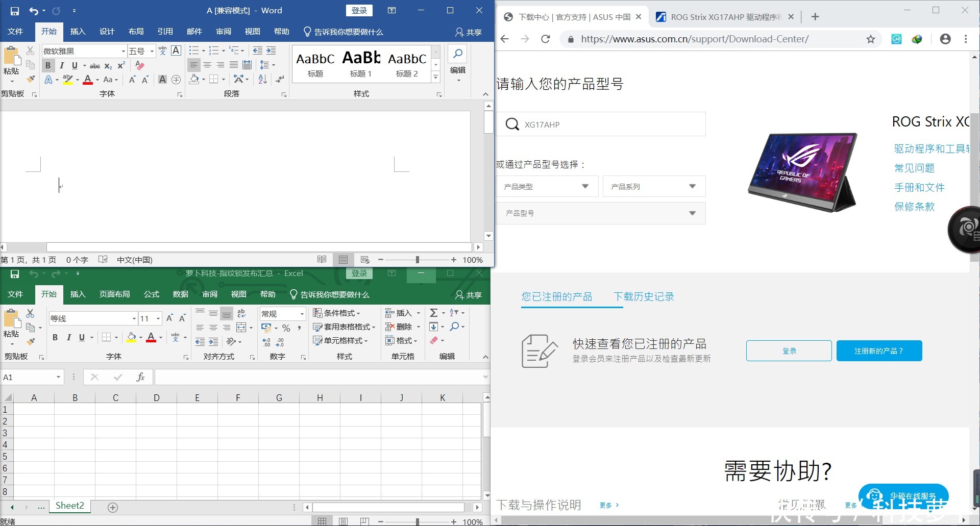Switch to the 公式 tab in Excel
The height and width of the screenshot is (526, 980).
(x=152, y=294)
